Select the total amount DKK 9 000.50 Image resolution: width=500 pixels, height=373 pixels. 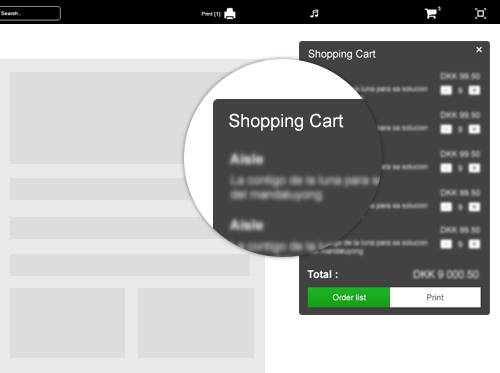pos(446,275)
